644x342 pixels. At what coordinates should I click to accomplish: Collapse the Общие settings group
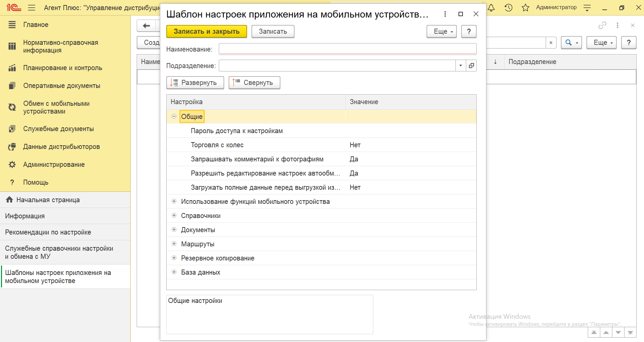(174, 117)
